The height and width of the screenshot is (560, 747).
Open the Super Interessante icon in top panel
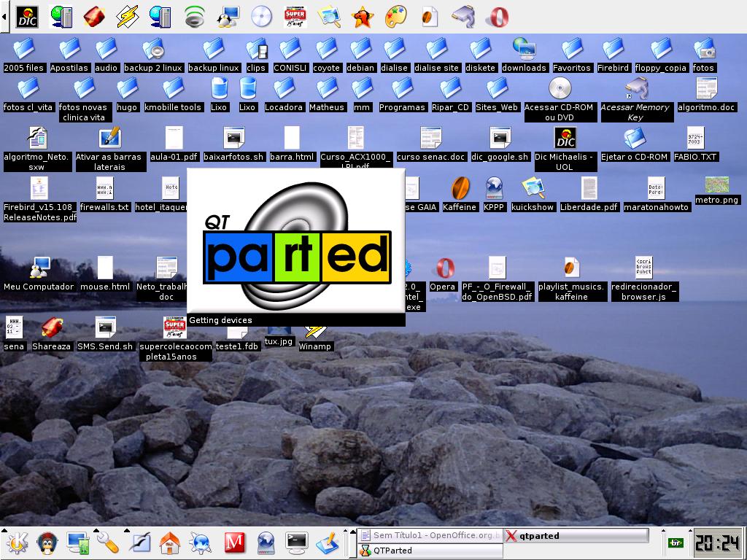coord(295,17)
